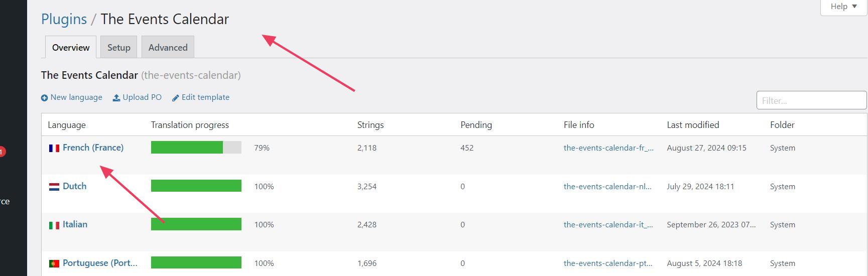Click strings count 1,696
The height and width of the screenshot is (276, 868).
click(367, 263)
